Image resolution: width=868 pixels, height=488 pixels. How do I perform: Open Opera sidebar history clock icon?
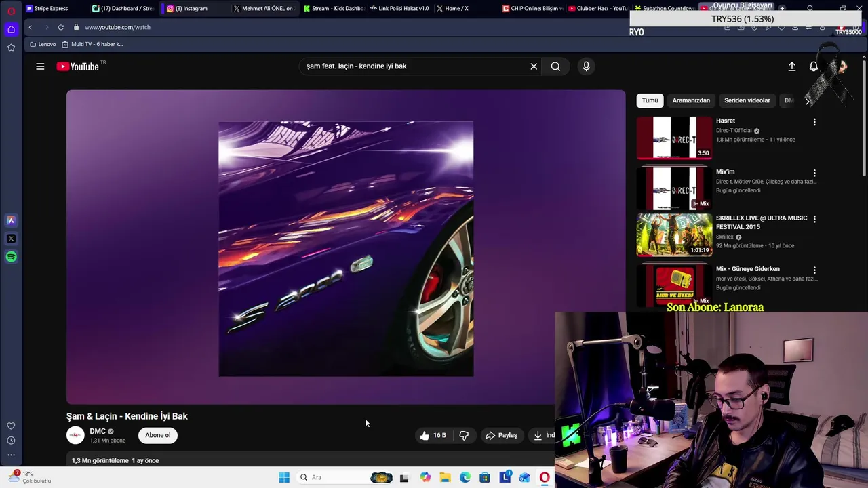(11, 441)
